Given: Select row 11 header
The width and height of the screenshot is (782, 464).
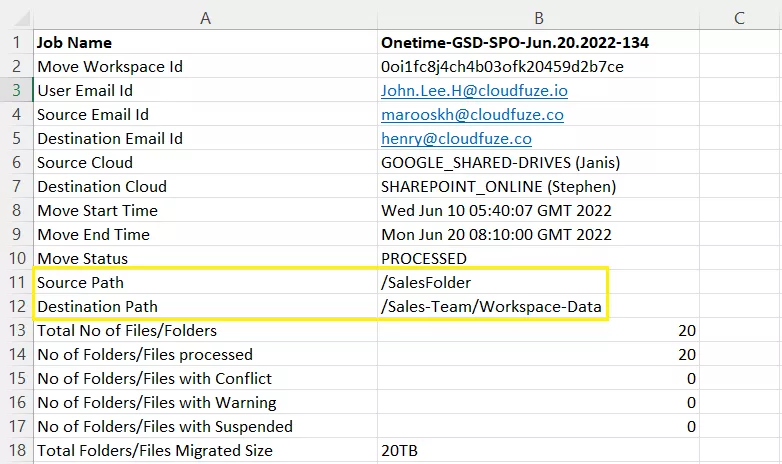Looking at the screenshot, I should (x=16, y=282).
